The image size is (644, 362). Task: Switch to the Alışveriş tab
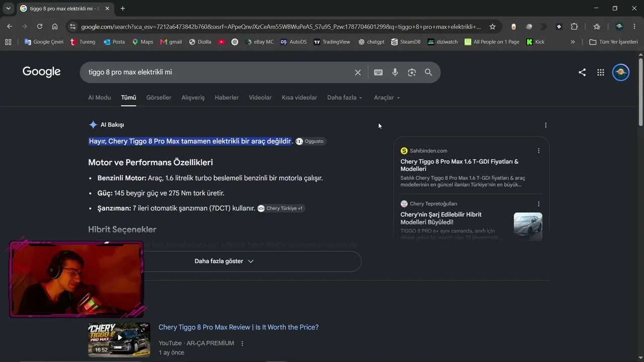193,98
